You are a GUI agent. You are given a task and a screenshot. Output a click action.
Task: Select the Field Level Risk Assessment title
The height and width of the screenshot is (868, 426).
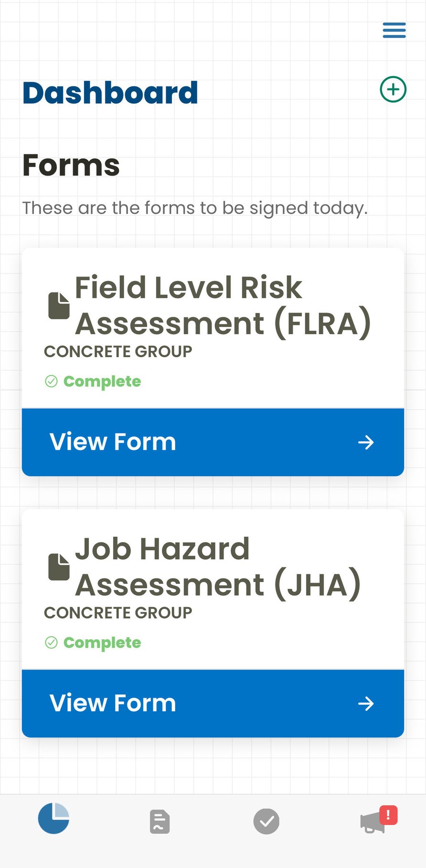click(x=223, y=305)
